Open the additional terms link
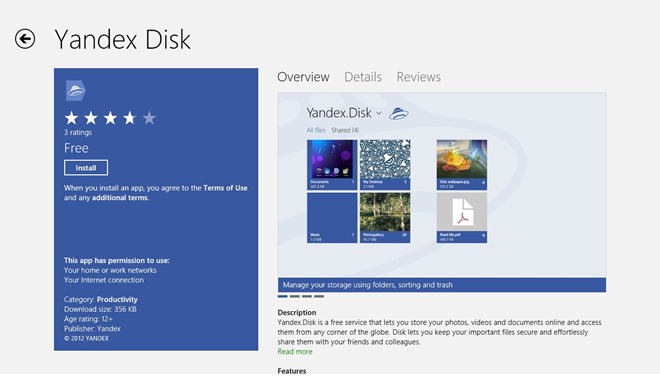Screen dimensions: 660x376 tap(120, 197)
